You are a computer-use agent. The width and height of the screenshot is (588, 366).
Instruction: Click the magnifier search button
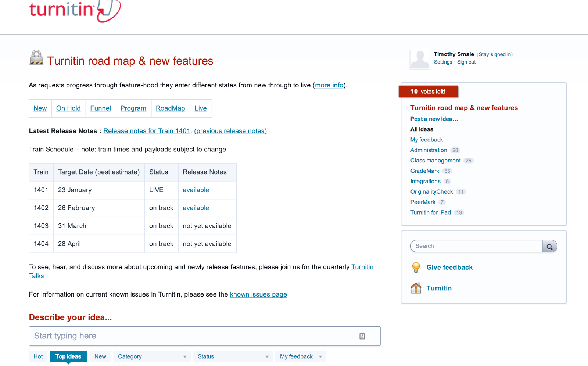click(549, 246)
